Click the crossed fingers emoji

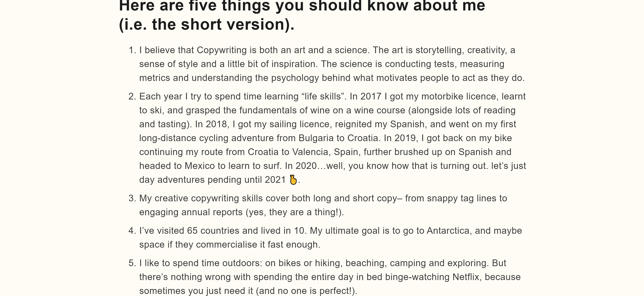pos(293,180)
